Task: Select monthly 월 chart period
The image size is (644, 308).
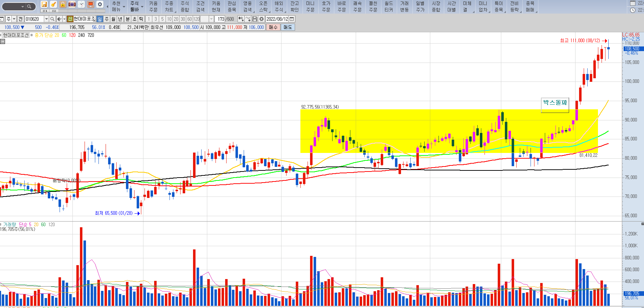Action: click(x=113, y=19)
